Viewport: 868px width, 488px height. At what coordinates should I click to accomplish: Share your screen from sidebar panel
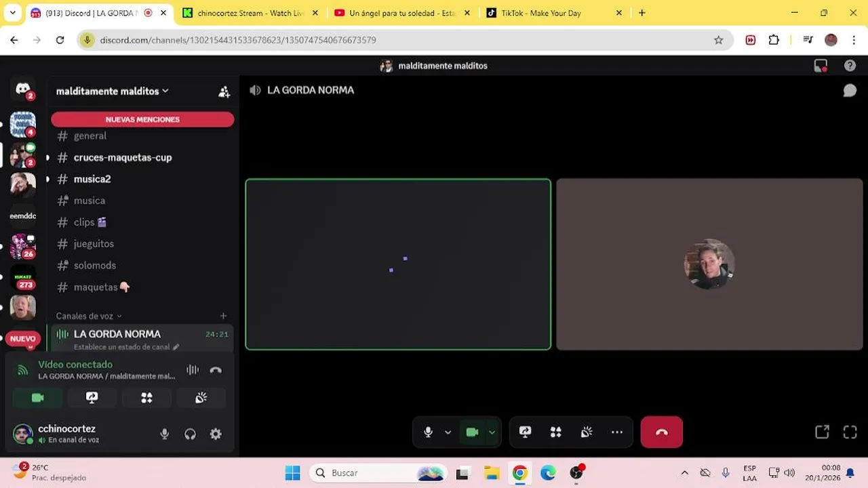92,398
